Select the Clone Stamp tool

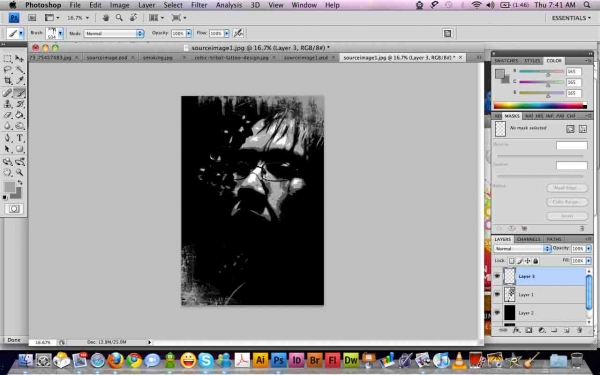pos(8,104)
